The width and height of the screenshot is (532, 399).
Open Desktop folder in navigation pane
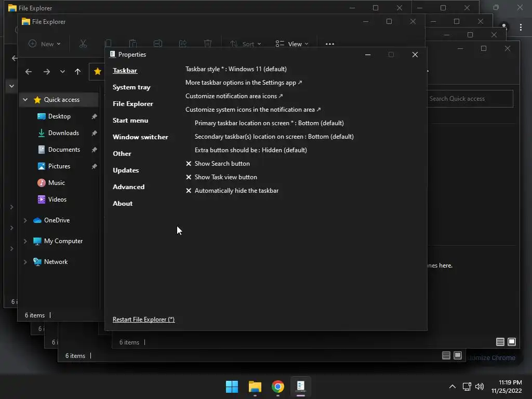click(x=59, y=116)
